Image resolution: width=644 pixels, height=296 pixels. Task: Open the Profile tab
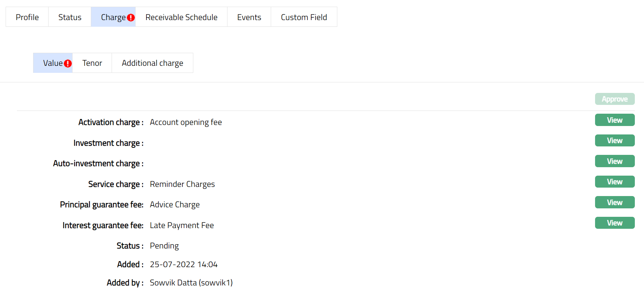(27, 17)
